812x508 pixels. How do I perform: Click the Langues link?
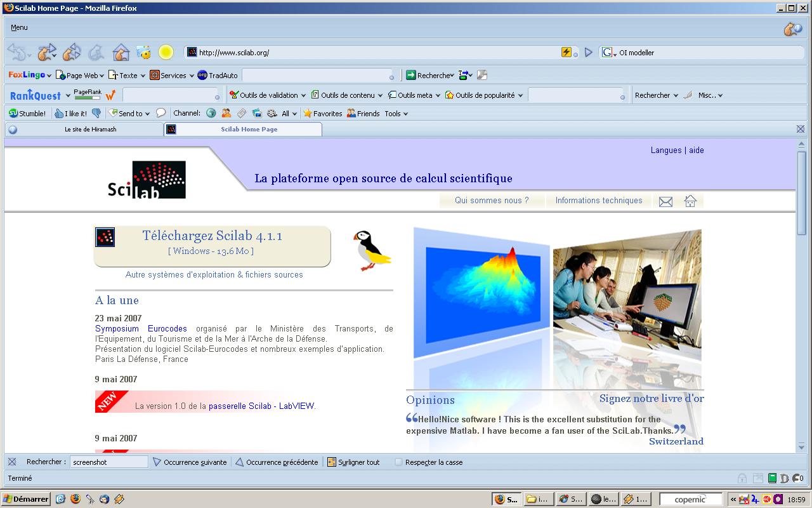pyautogui.click(x=666, y=150)
